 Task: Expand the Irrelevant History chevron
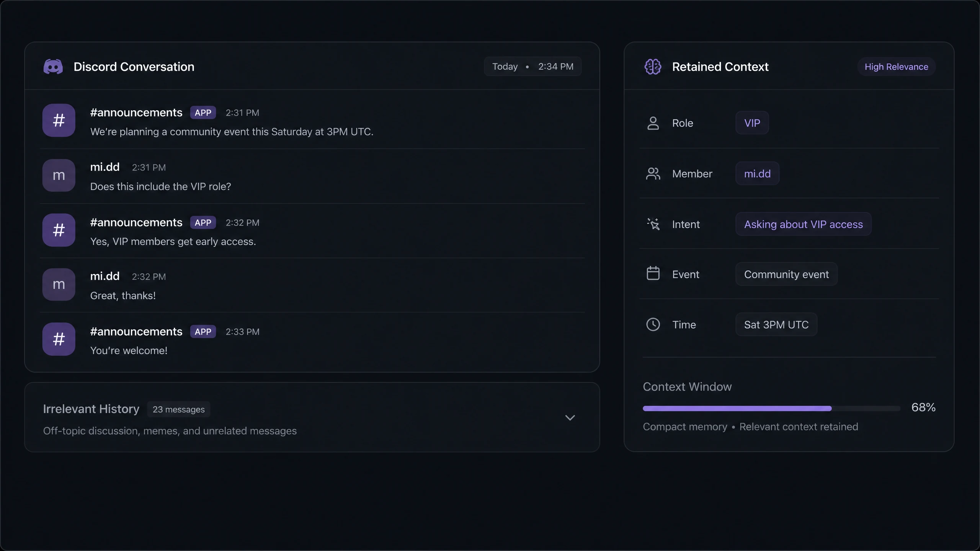(x=570, y=417)
